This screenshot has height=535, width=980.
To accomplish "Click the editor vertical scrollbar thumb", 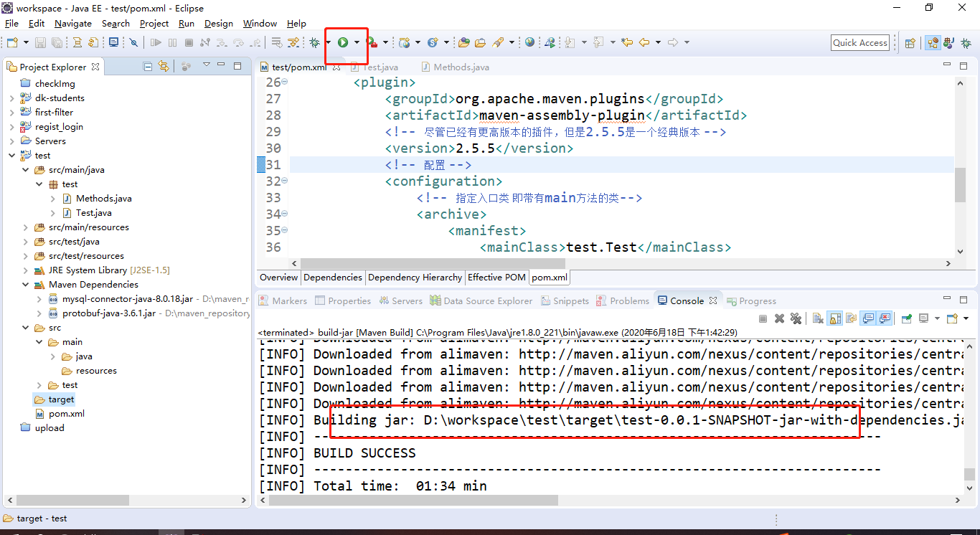I will [x=960, y=185].
